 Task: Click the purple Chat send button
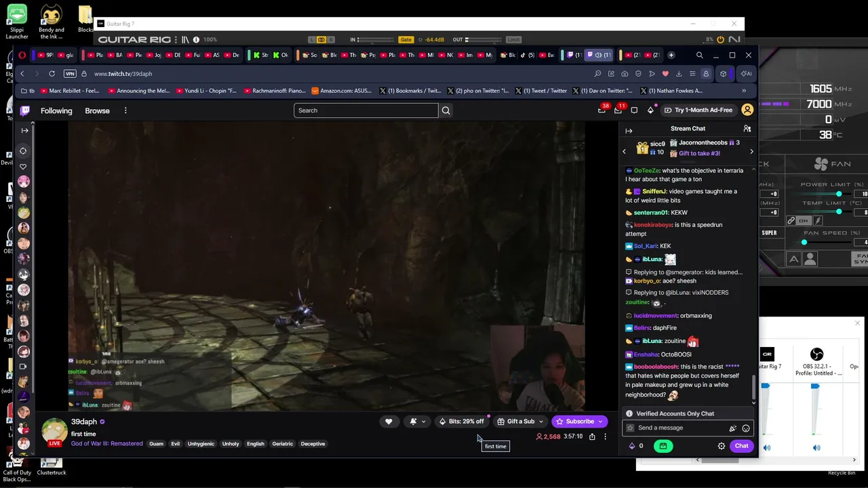741,446
